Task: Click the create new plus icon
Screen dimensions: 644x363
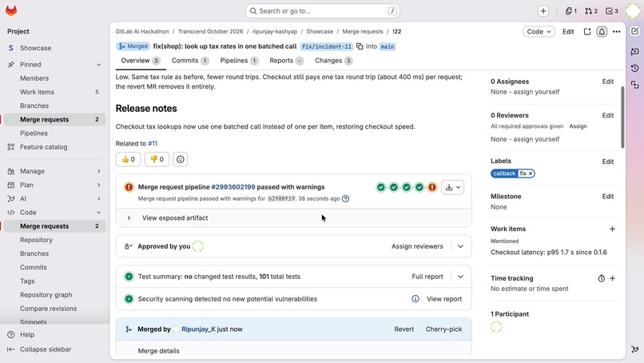Action: click(543, 11)
